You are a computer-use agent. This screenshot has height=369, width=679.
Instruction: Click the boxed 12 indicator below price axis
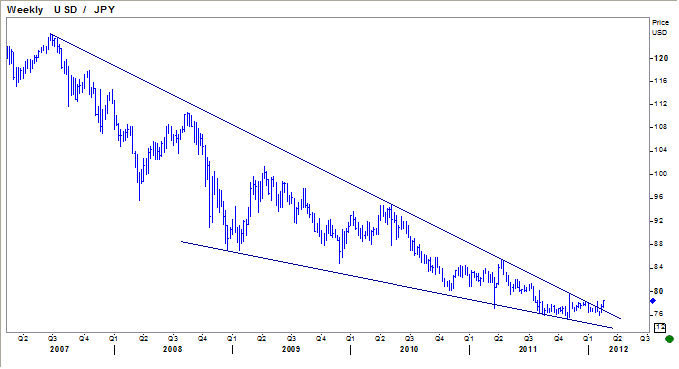(660, 327)
